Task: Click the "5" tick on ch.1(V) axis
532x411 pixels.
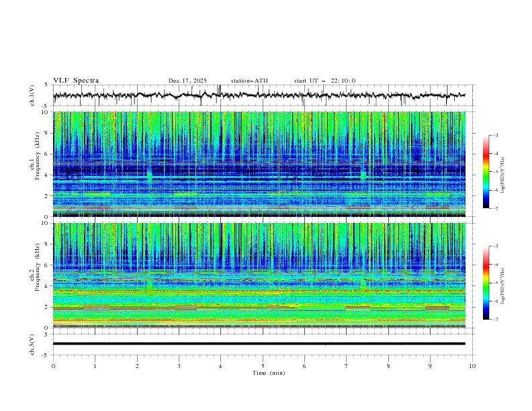Action: click(46, 85)
